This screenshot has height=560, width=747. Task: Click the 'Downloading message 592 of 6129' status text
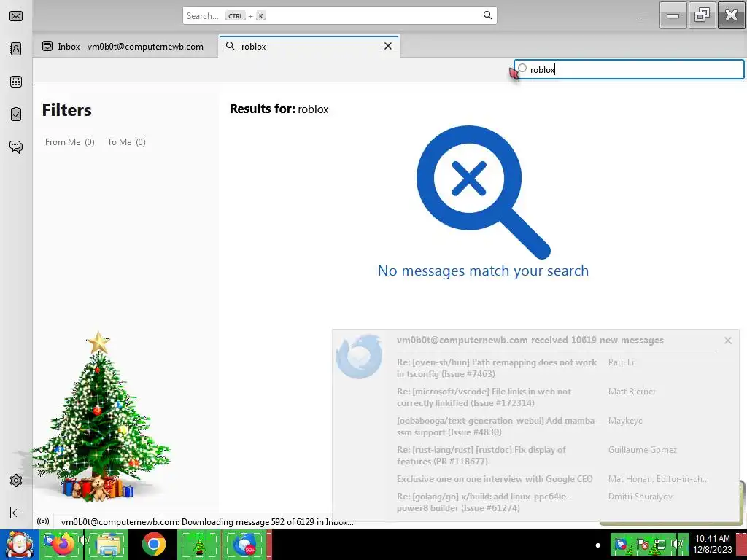click(207, 522)
